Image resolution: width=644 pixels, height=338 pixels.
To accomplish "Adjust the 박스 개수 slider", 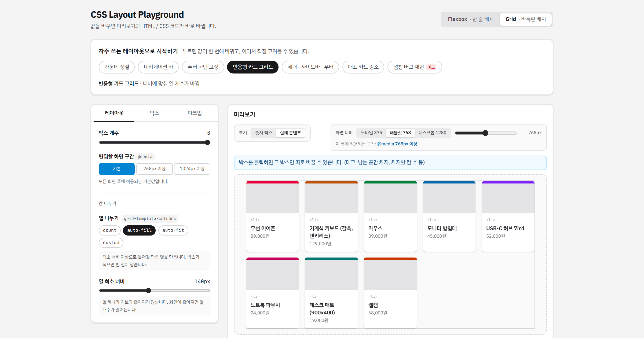I will click(155, 142).
